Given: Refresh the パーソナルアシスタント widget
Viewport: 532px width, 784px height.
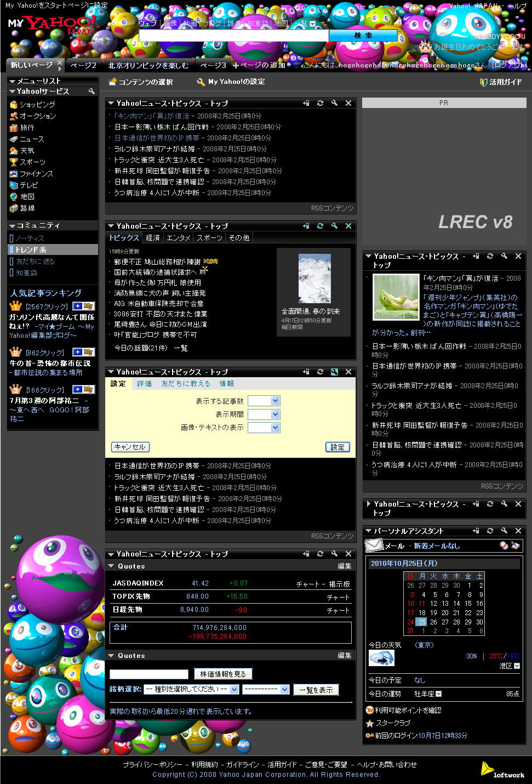Looking at the screenshot, I should pos(490,531).
